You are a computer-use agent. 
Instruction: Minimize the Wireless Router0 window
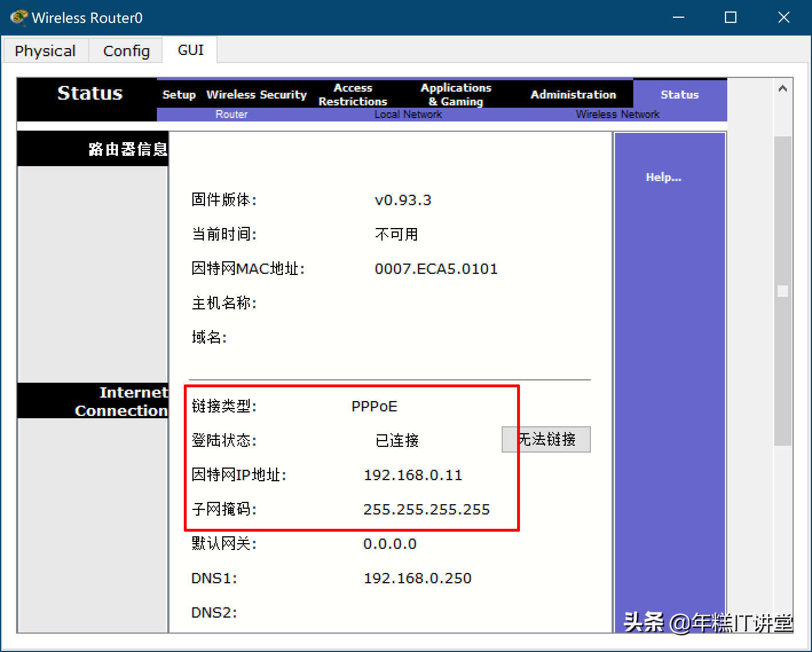pyautogui.click(x=679, y=17)
